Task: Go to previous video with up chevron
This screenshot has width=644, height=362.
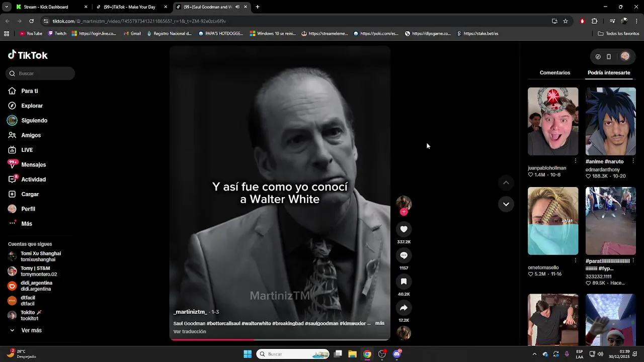Action: (x=506, y=183)
